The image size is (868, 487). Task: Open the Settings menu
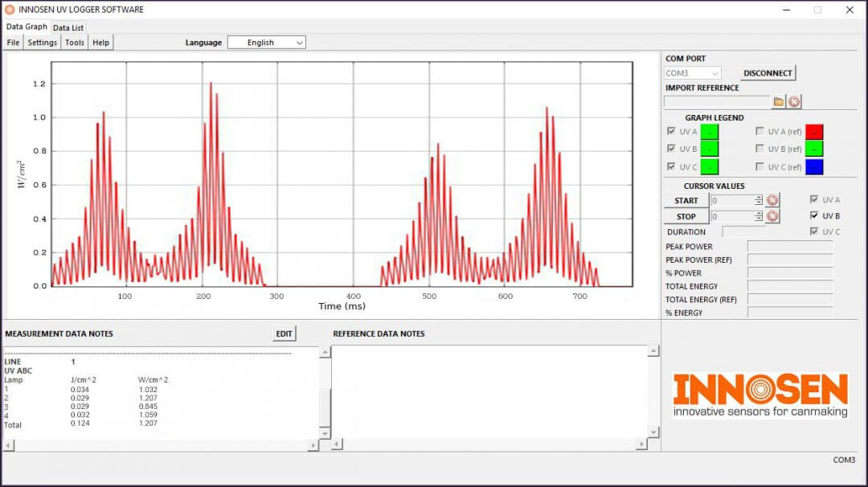click(x=42, y=43)
